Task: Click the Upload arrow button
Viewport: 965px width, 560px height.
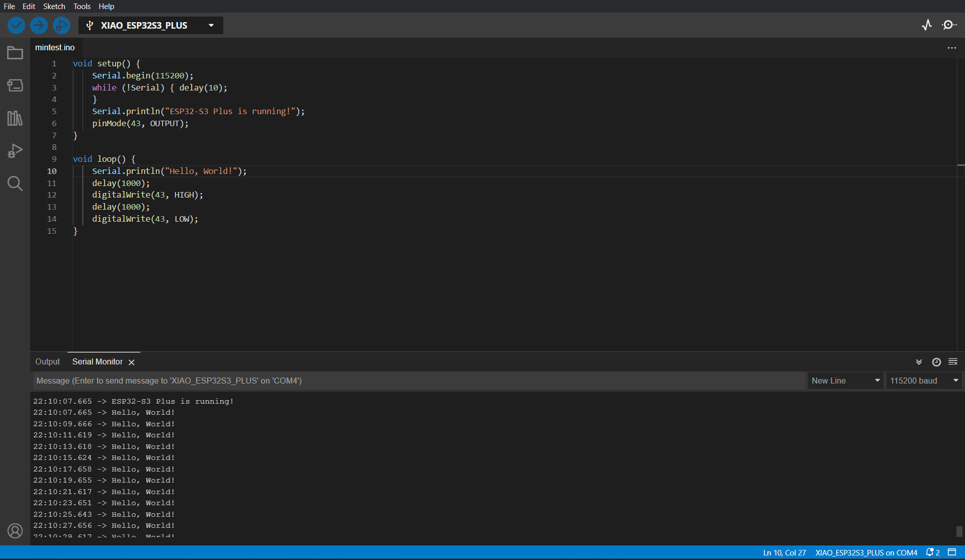Action: coord(39,25)
